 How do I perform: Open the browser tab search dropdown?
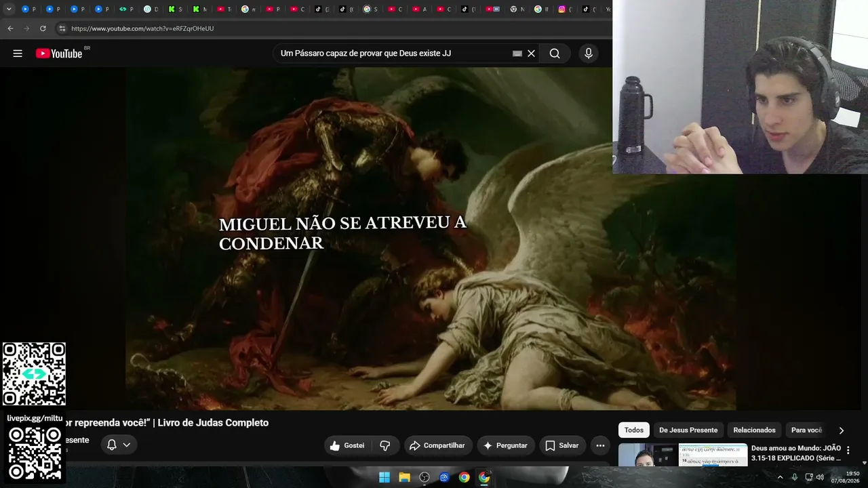point(9,9)
